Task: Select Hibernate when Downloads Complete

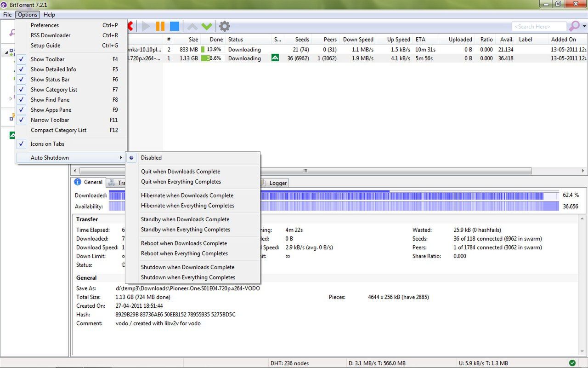Action: tap(193, 195)
